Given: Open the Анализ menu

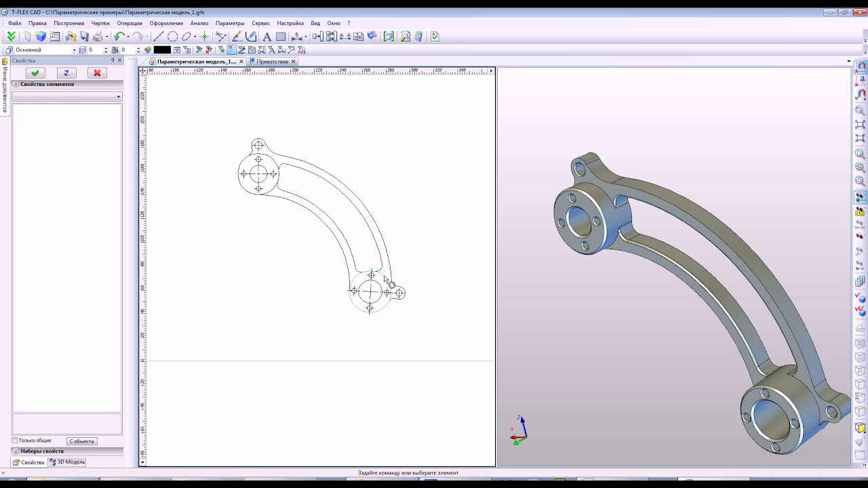Looking at the screenshot, I should (199, 23).
